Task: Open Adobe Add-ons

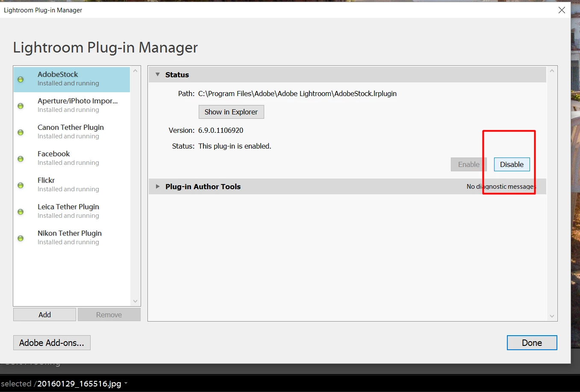Action: tap(52, 343)
